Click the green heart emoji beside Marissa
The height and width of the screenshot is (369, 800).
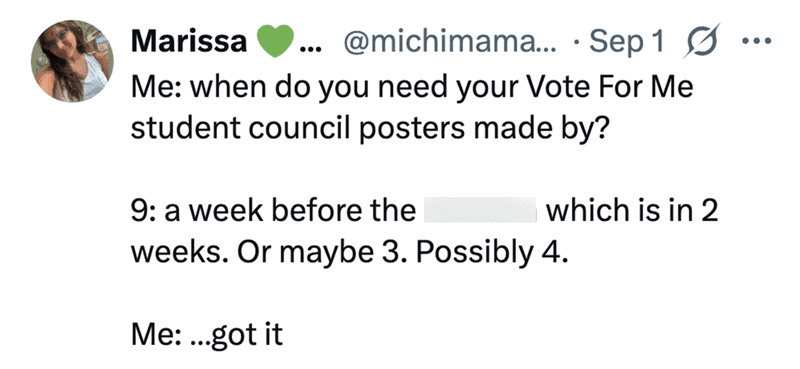coord(275,42)
